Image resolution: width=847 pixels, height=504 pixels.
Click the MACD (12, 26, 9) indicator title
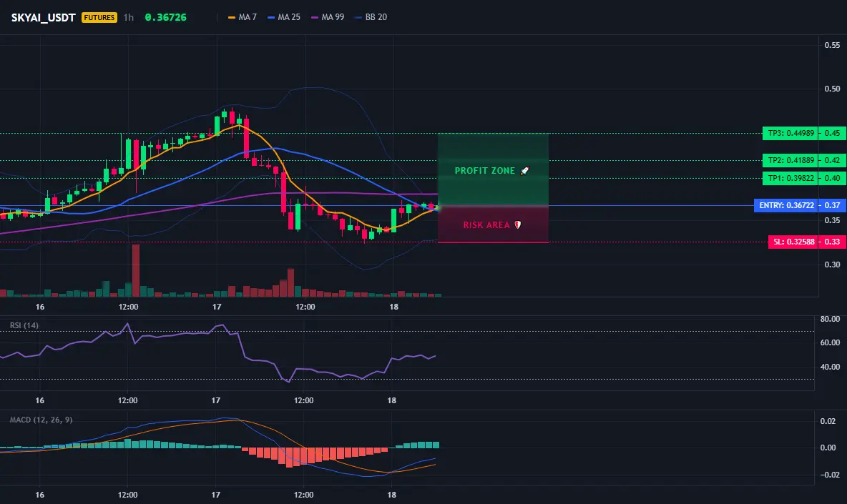click(x=41, y=420)
